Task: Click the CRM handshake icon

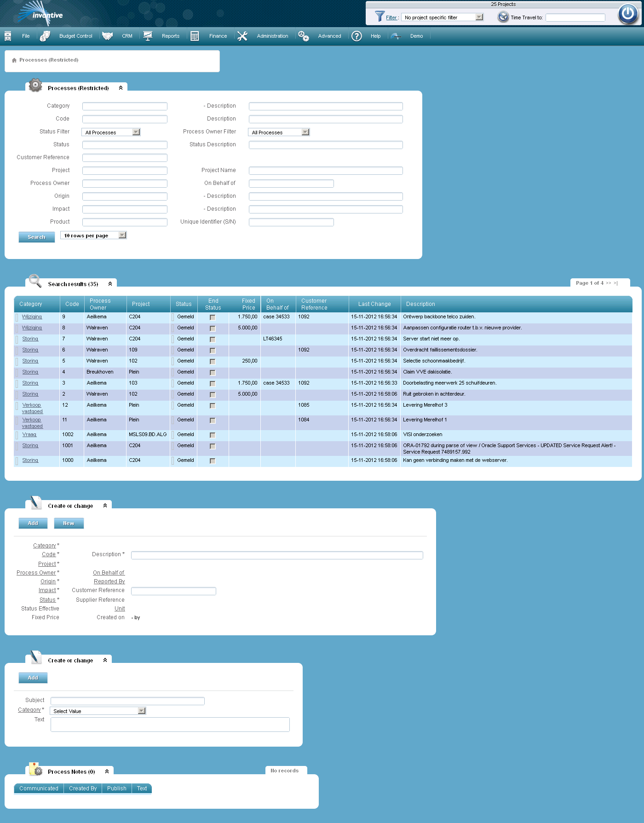Action: pyautogui.click(x=108, y=36)
